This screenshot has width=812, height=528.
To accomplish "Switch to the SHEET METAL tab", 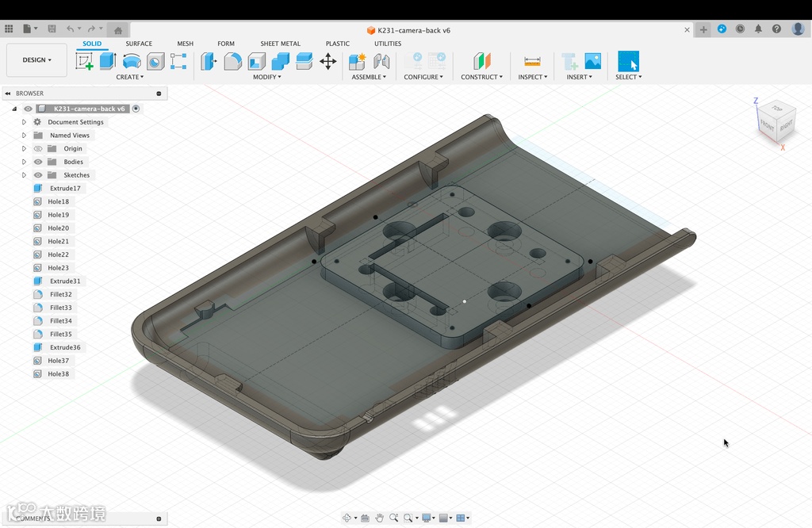I will (280, 44).
